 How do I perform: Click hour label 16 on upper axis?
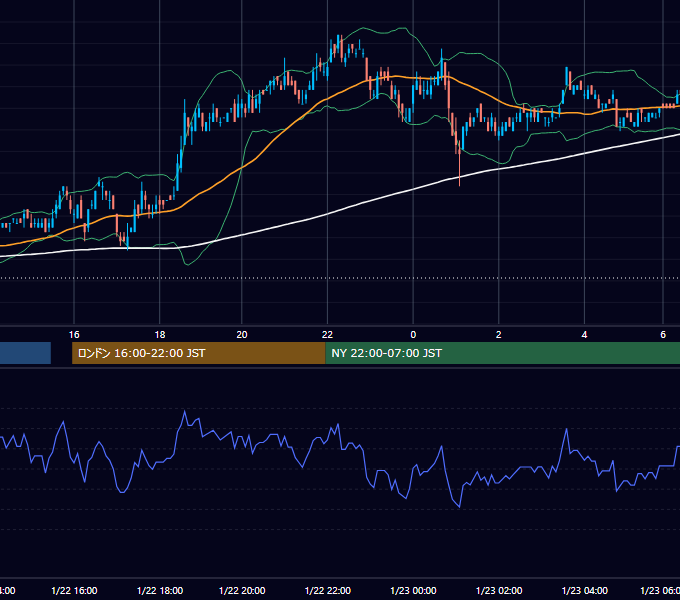pyautogui.click(x=74, y=334)
